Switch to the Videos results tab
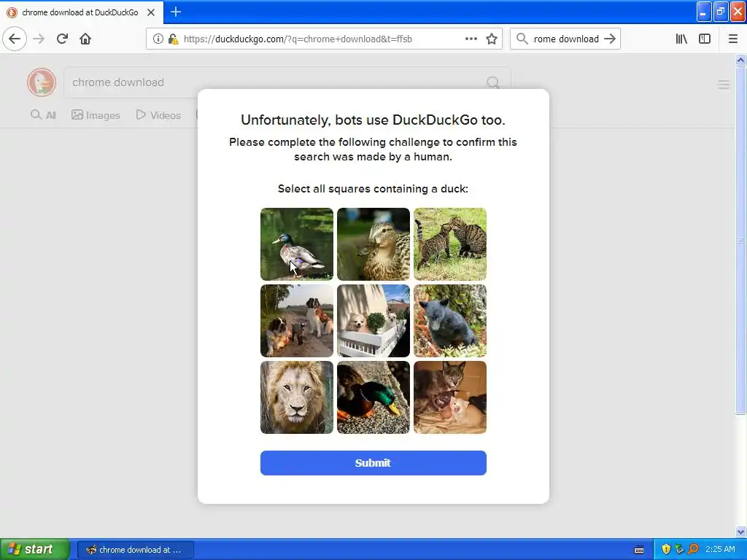The image size is (747, 560). (x=158, y=114)
